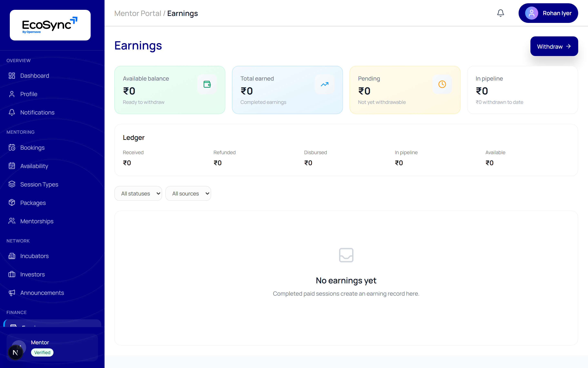The height and width of the screenshot is (368, 588).
Task: Click '₹0 withdrawn to date' text
Action: [499, 102]
